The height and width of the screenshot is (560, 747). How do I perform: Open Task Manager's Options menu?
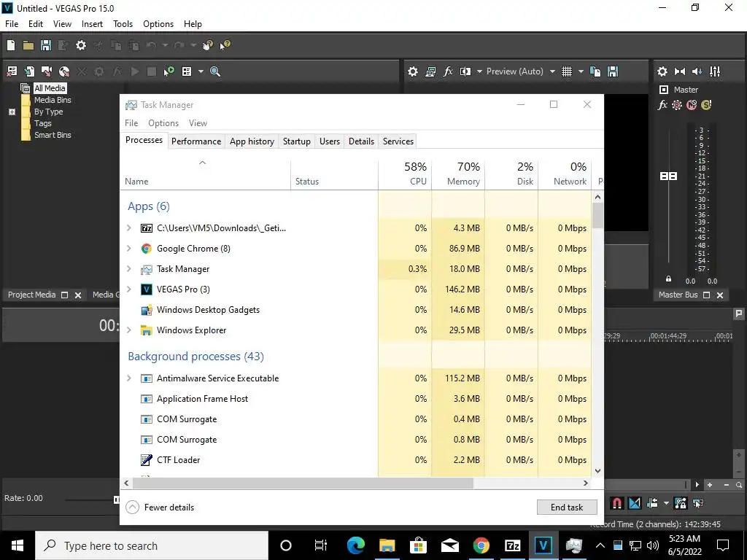point(163,123)
